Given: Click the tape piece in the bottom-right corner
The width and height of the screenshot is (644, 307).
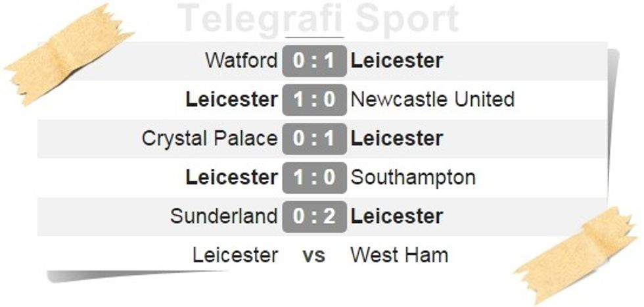Looking at the screenshot, I should pos(578,255).
